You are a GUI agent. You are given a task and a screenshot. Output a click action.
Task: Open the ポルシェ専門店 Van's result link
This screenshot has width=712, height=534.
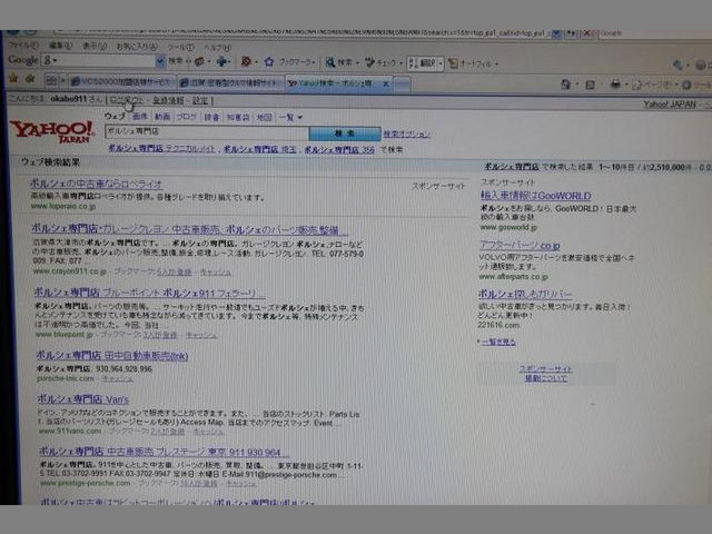coord(87,399)
